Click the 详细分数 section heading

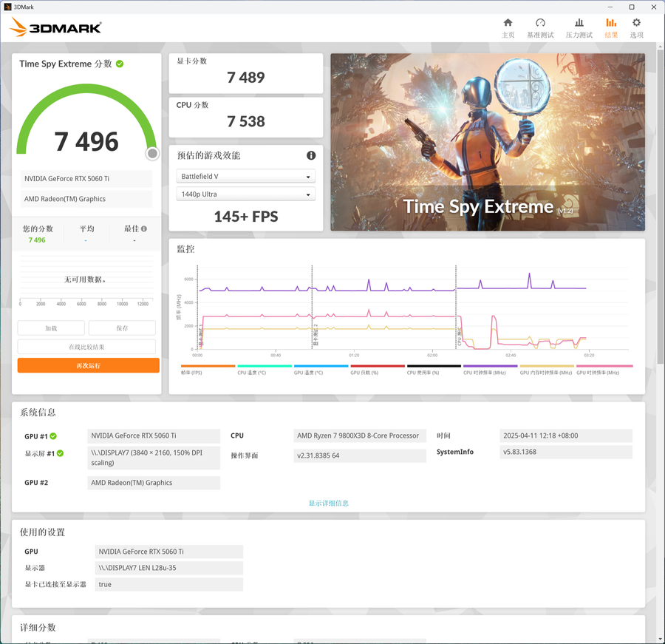(x=38, y=628)
